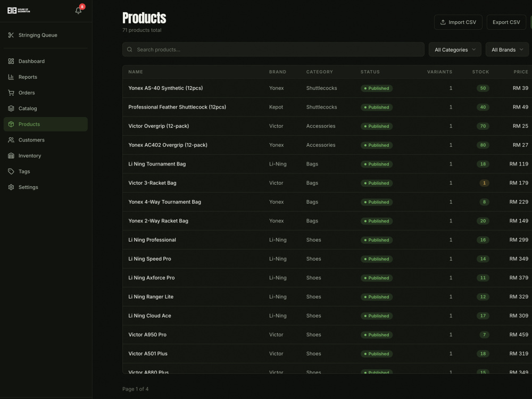Open Li Ning Cloud Ace product
532x399 pixels.
pos(149,316)
